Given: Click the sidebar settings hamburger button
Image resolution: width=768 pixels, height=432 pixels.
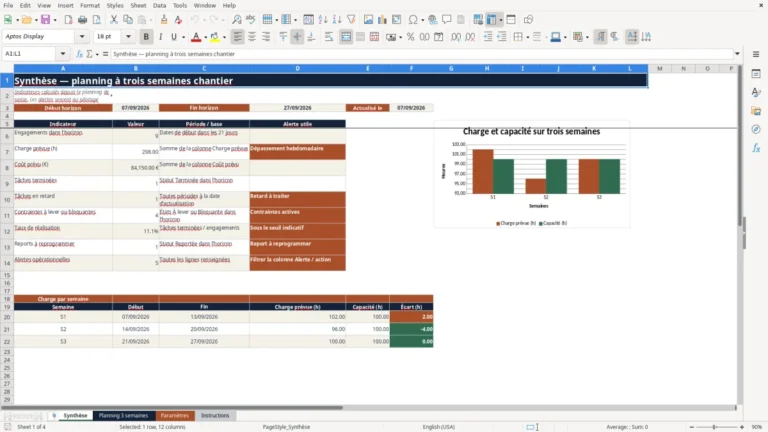Looking at the screenshot, I should point(756,54).
